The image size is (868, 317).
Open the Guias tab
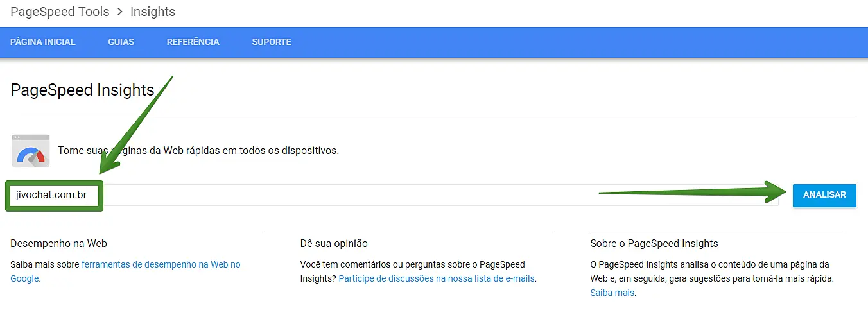(x=121, y=42)
